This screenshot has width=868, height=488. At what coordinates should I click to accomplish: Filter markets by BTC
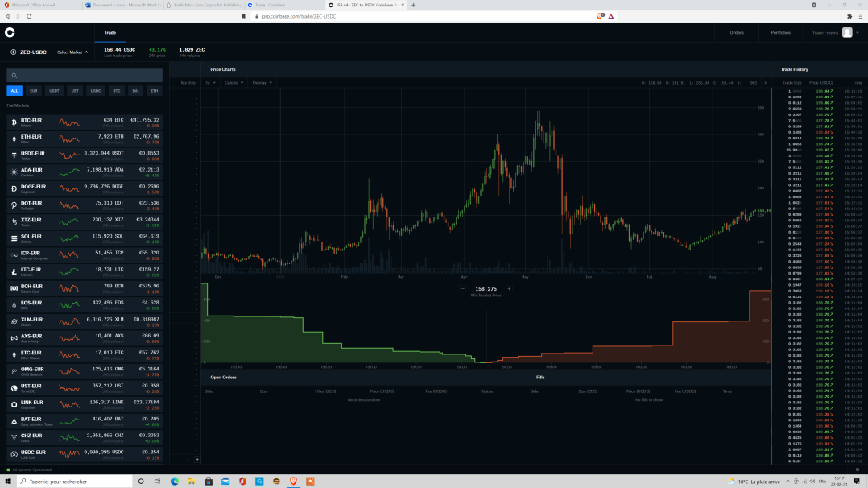116,91
